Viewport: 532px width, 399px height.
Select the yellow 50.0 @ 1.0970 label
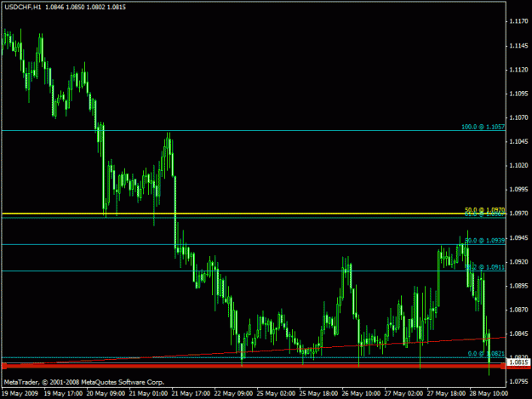pyautogui.click(x=485, y=210)
